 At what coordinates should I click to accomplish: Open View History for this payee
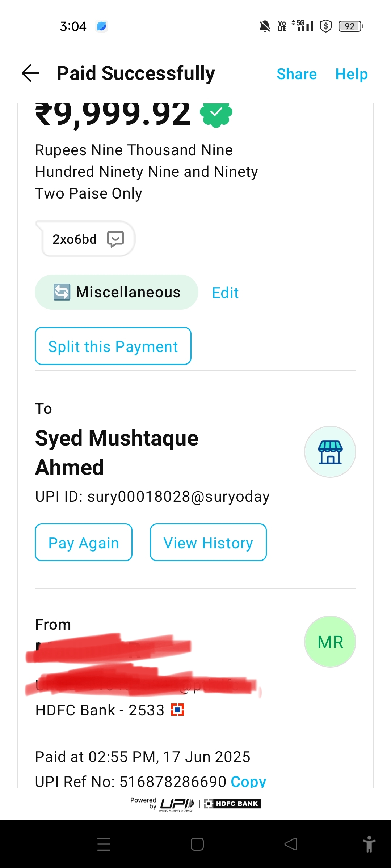coord(208,542)
